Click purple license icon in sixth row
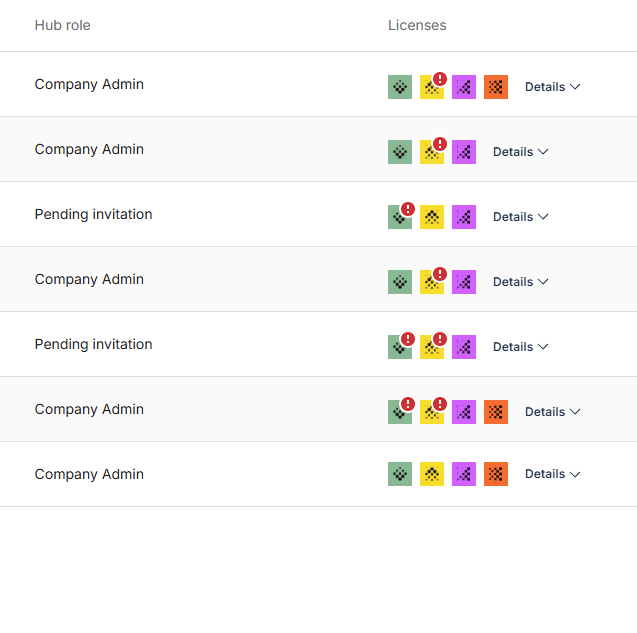637x633 pixels. 464,412
